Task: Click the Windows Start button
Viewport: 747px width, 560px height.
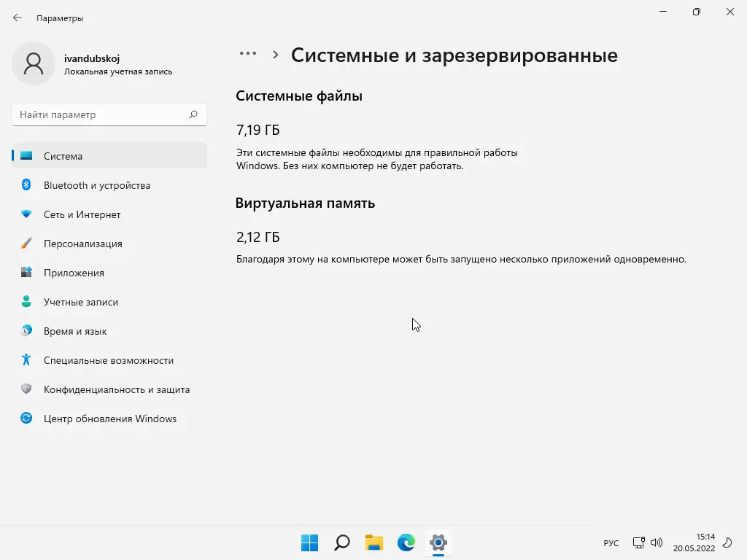Action: tap(309, 542)
